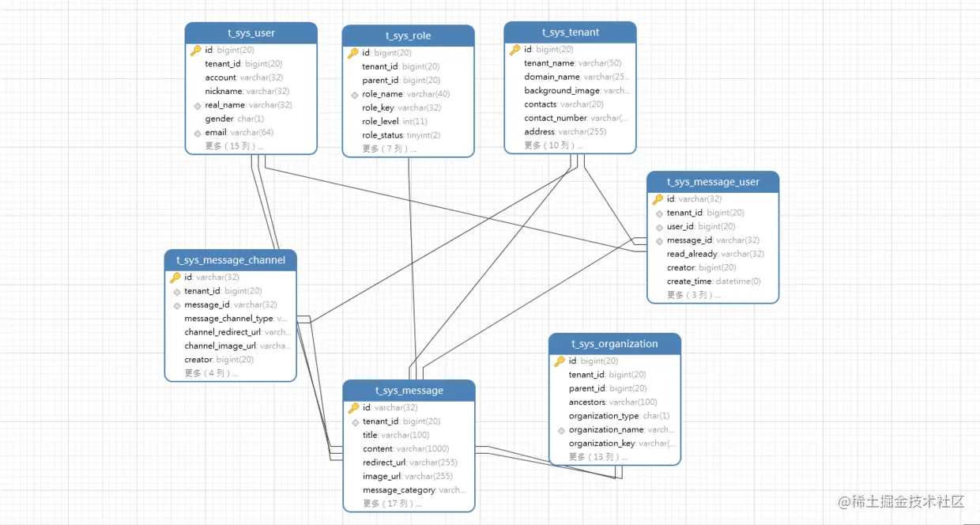Select the t_sys_message_channel table header
The image size is (980, 525).
pyautogui.click(x=231, y=260)
